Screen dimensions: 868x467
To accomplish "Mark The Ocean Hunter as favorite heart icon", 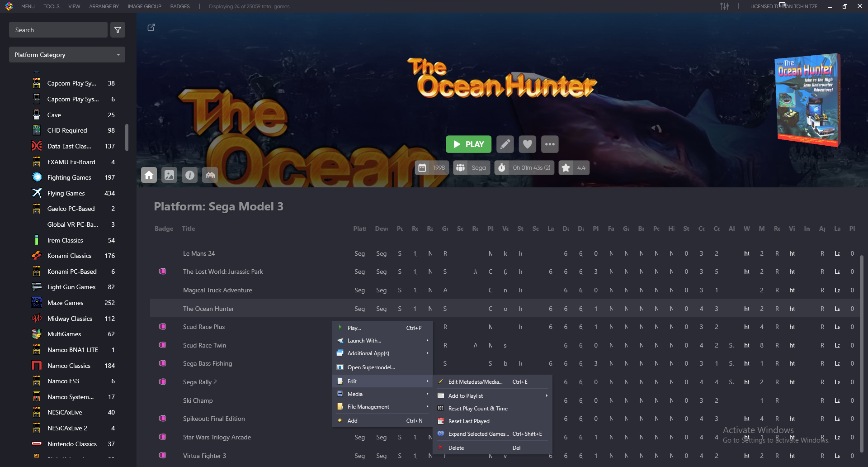I will coord(527,144).
